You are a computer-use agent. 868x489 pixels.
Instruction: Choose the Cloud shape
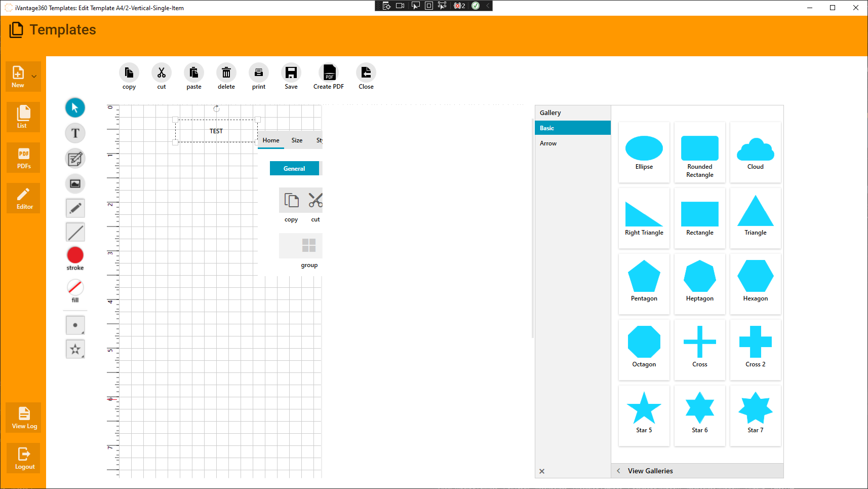756,152
